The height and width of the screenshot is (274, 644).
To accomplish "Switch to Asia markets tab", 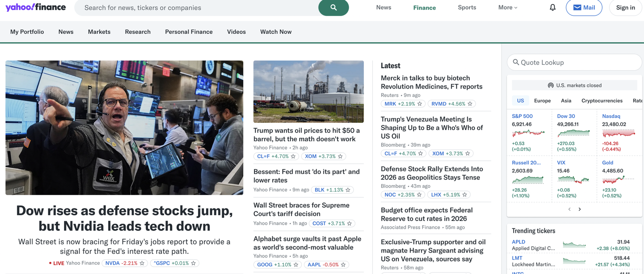I will tap(566, 101).
